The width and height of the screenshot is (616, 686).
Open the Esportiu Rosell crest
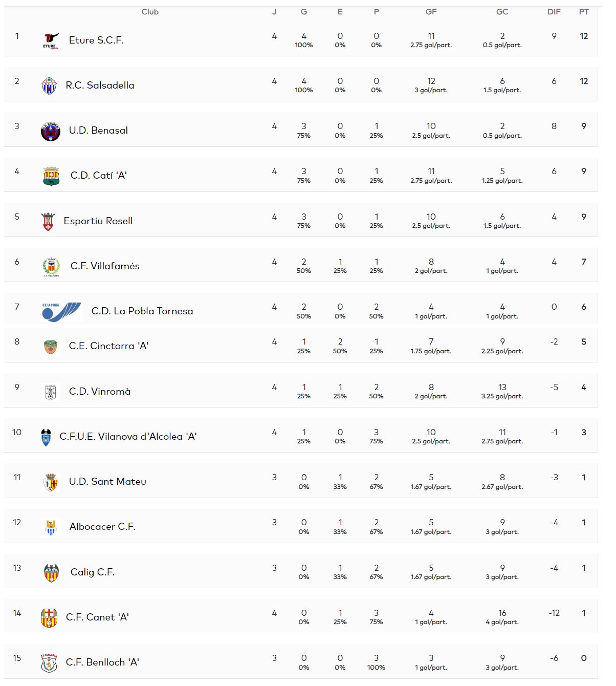[48, 221]
